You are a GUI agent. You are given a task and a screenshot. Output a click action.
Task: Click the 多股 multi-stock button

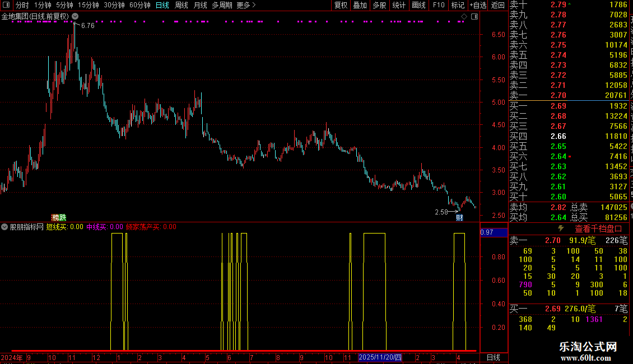pyautogui.click(x=379, y=5)
